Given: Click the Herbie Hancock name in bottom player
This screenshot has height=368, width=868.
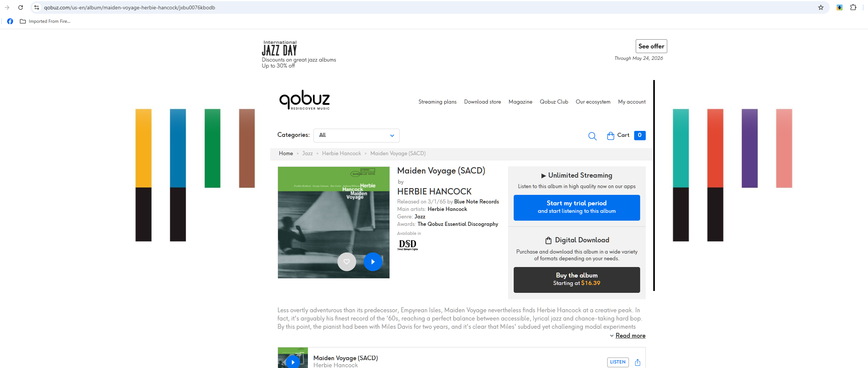Looking at the screenshot, I should pos(336,365).
